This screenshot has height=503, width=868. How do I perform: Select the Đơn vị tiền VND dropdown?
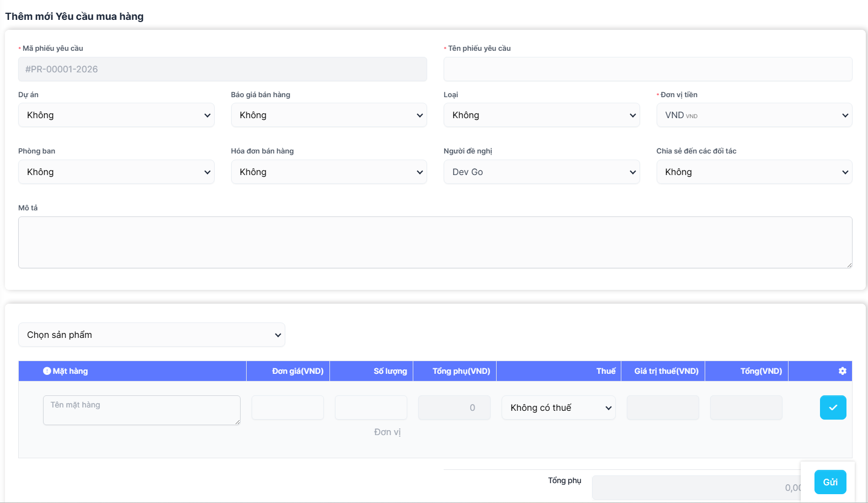tap(754, 115)
